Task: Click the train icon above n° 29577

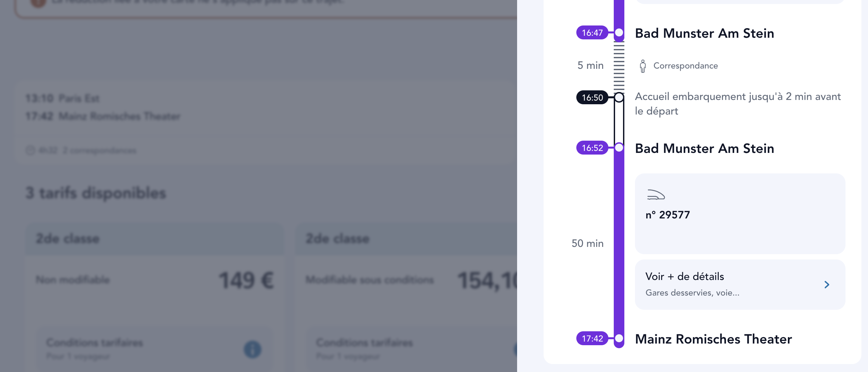Action: point(655,195)
